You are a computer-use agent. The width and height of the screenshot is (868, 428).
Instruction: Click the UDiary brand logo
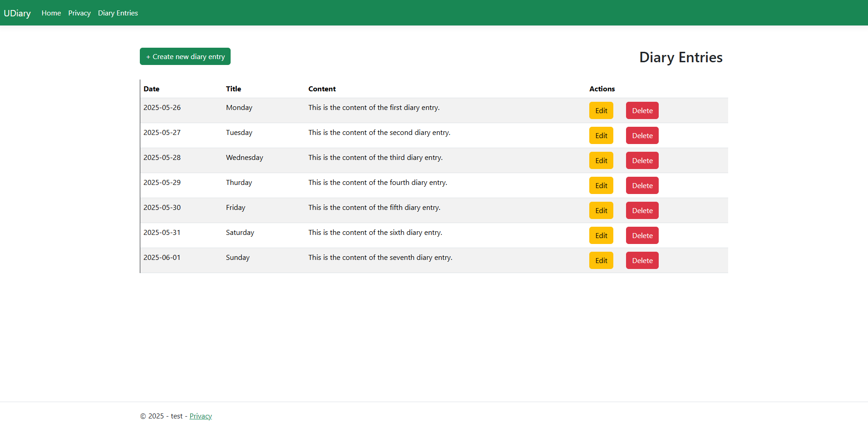tap(17, 13)
